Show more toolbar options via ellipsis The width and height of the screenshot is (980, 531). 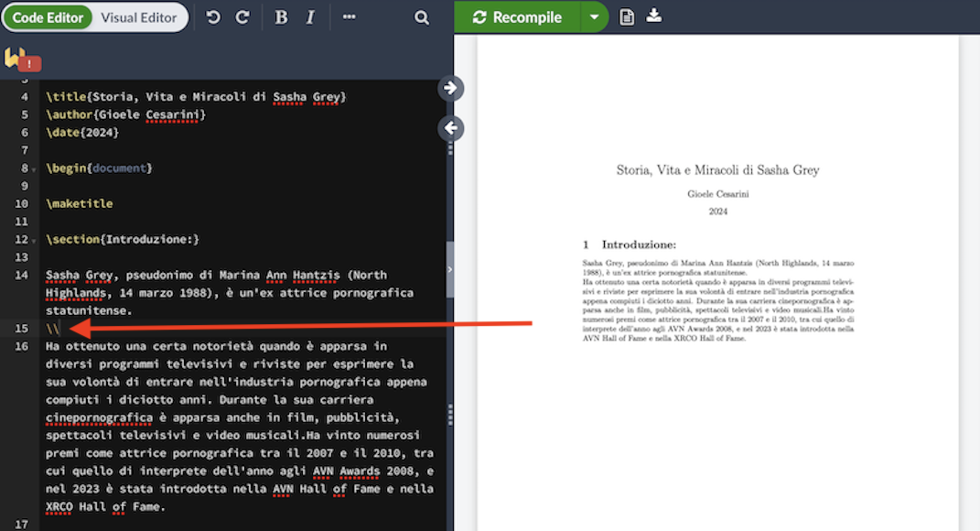[x=349, y=17]
